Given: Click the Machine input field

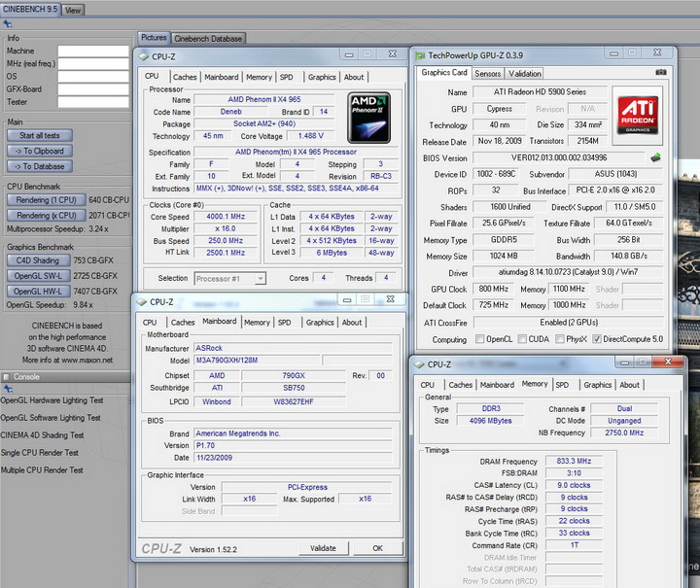Looking at the screenshot, I should point(92,51).
